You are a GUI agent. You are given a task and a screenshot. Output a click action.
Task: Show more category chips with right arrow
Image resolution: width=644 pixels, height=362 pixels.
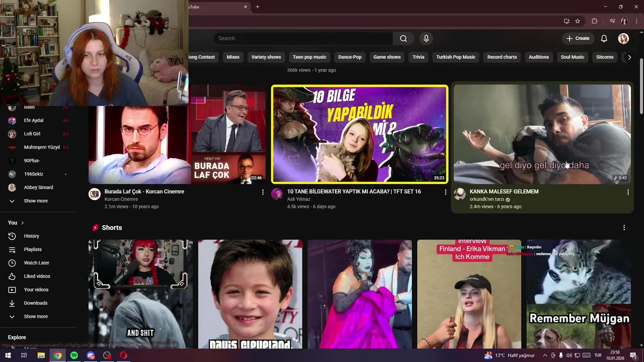[x=629, y=57]
